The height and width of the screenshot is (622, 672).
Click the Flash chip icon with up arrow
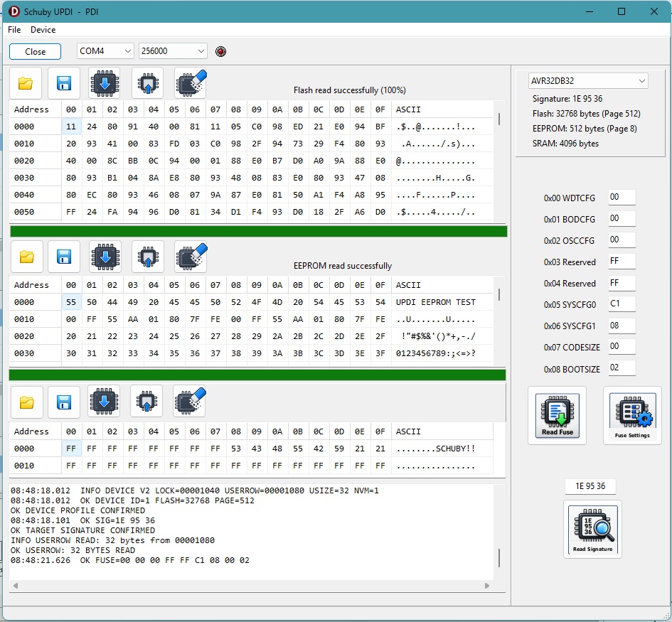pyautogui.click(x=147, y=83)
